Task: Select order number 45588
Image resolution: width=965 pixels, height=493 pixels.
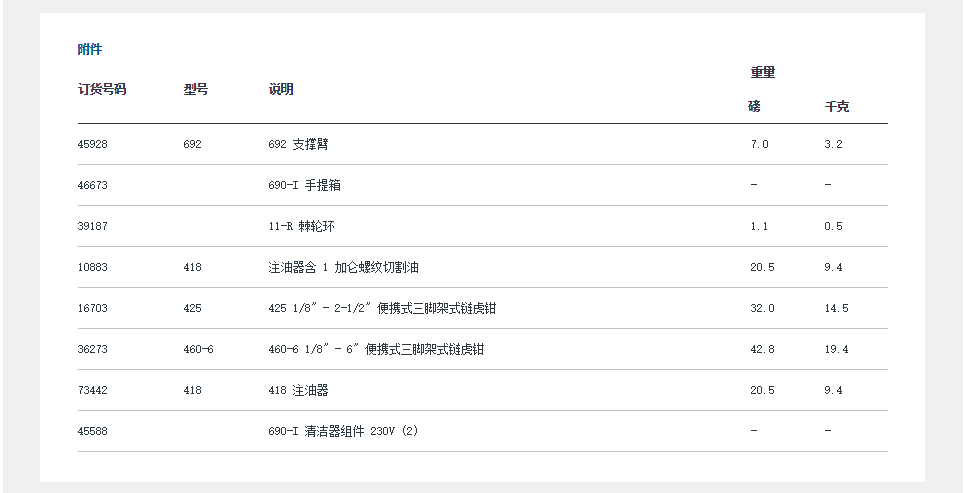Action: (x=92, y=431)
